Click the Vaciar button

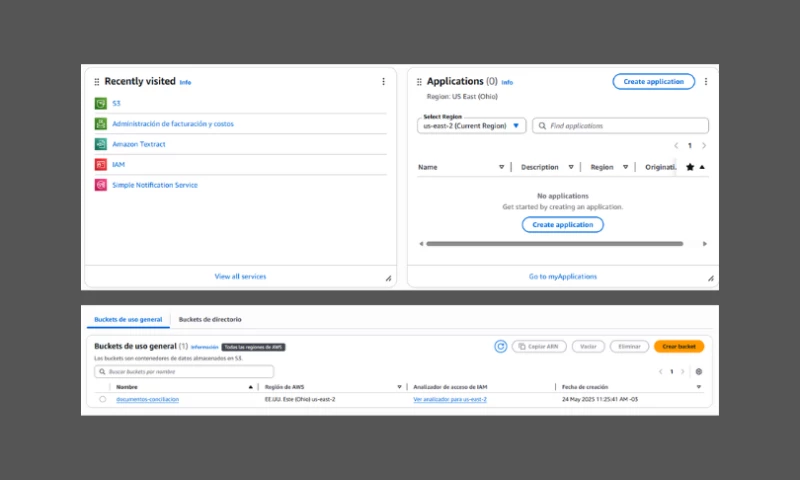pyautogui.click(x=588, y=347)
